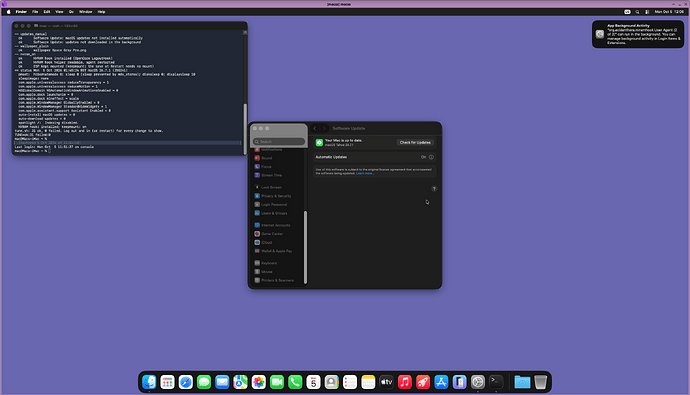The width and height of the screenshot is (690, 395).
Task: Open Contacts from the Dock
Action: (x=331, y=382)
